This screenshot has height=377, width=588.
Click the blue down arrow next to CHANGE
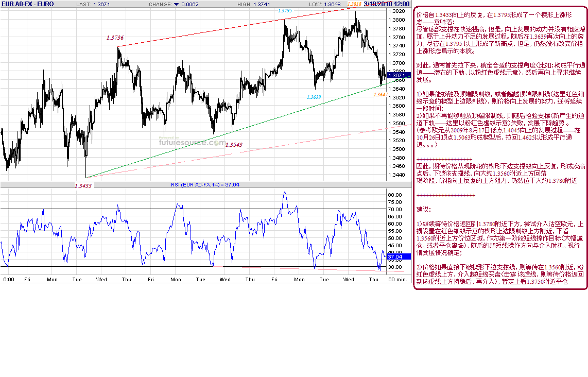pos(177,5)
